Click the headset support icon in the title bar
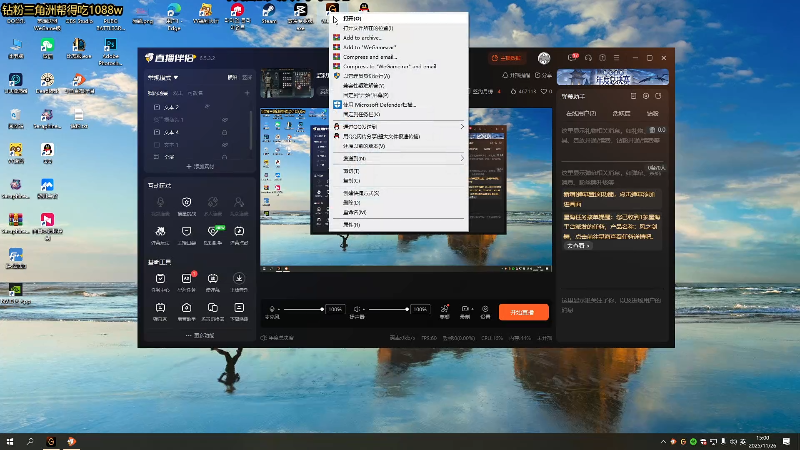The width and height of the screenshot is (800, 450). click(x=588, y=58)
